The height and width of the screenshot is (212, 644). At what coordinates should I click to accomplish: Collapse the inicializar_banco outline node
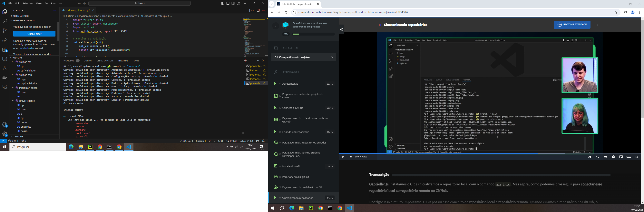[x=13, y=88]
